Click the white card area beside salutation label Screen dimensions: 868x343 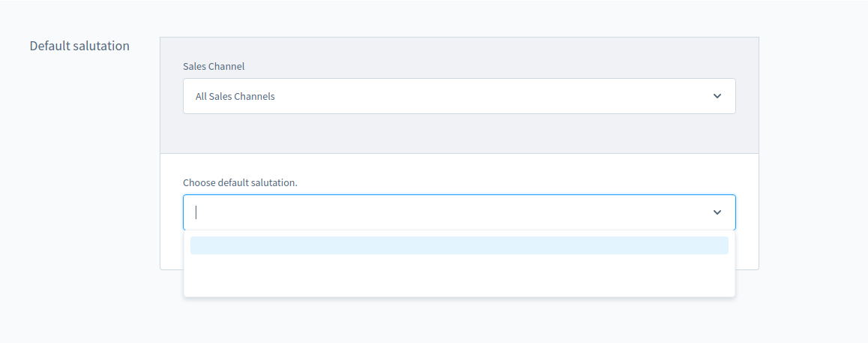pyautogui.click(x=525, y=174)
